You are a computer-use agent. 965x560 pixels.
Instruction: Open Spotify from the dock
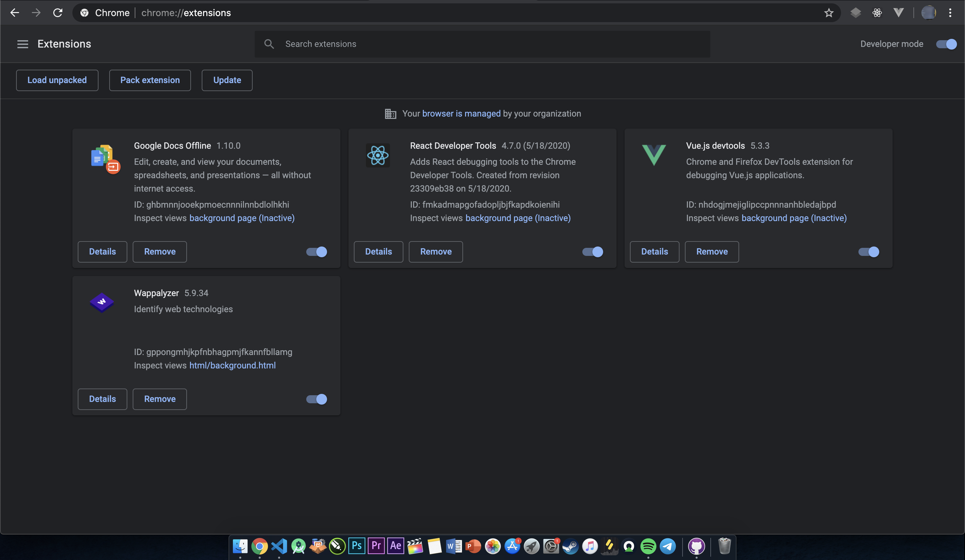(x=648, y=546)
